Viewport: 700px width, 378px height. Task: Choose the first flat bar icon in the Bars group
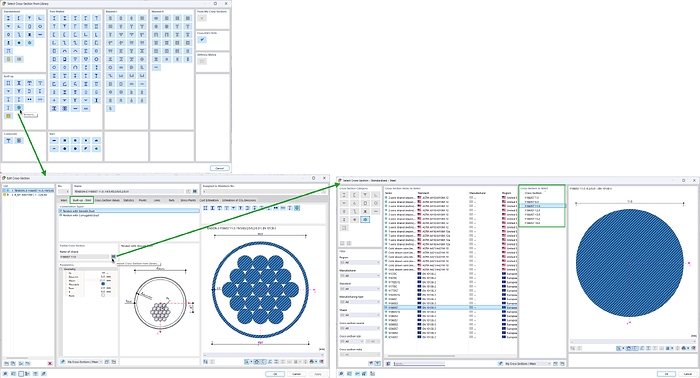54,141
